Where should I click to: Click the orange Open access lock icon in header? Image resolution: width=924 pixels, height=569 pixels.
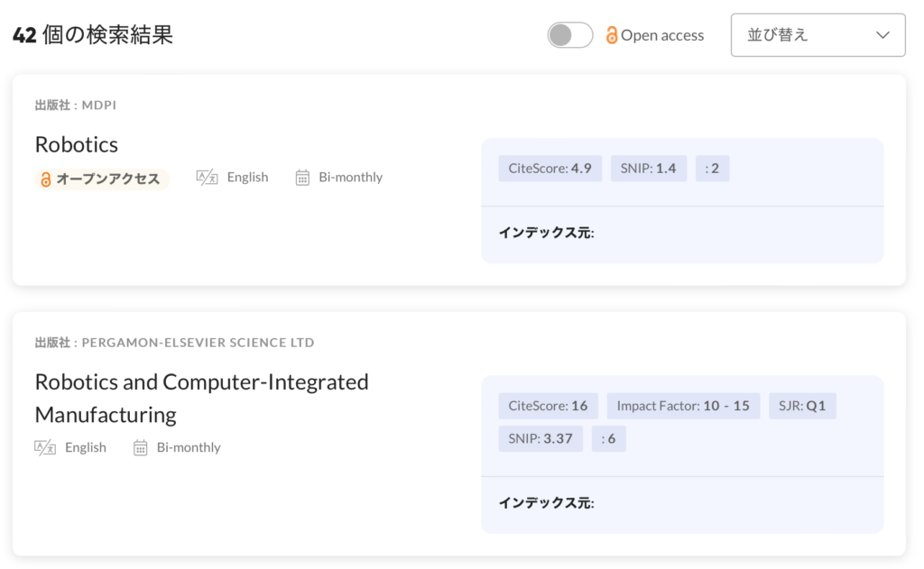[x=612, y=35]
